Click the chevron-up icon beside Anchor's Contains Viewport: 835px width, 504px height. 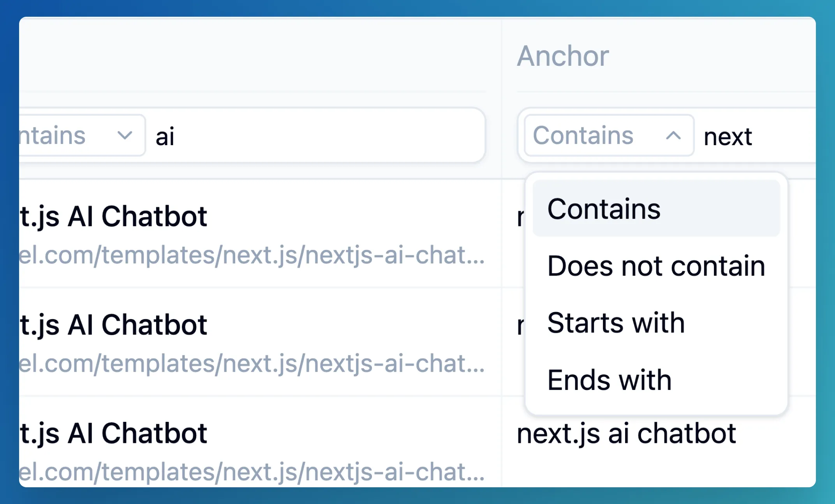click(673, 135)
